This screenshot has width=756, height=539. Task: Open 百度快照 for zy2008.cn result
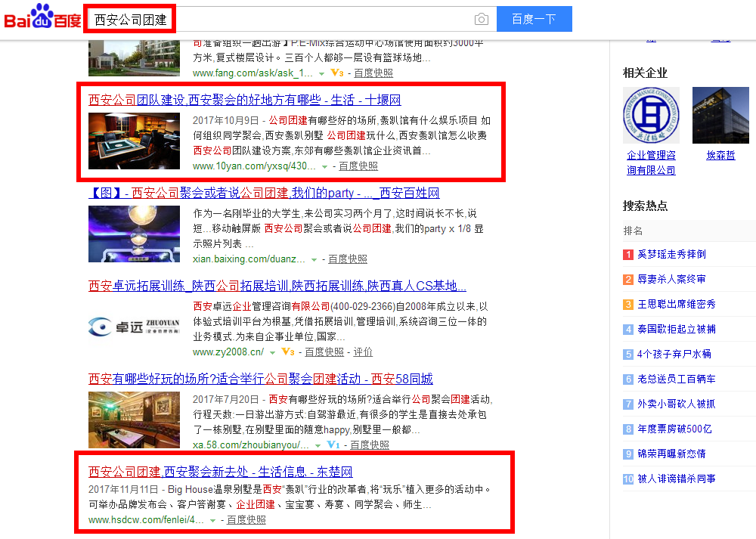pyautogui.click(x=324, y=352)
